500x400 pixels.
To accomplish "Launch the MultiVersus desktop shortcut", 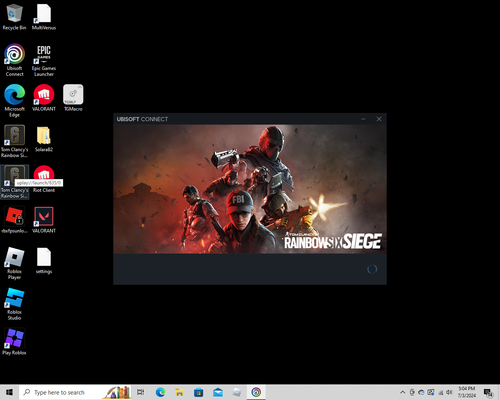I will click(44, 17).
